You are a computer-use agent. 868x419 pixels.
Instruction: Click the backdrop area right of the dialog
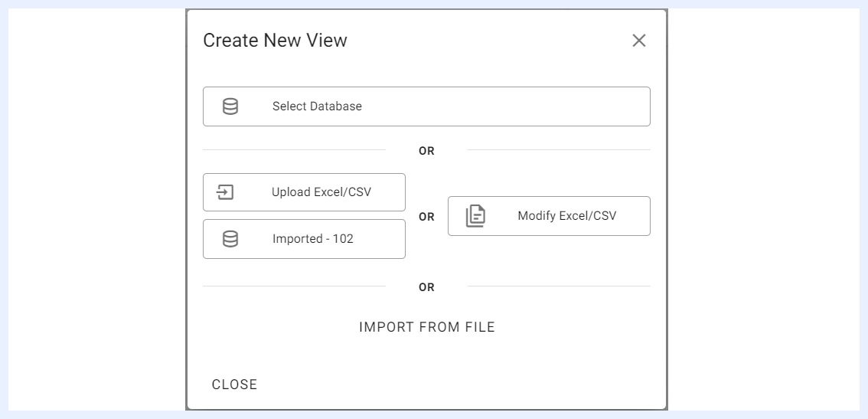coord(764,210)
